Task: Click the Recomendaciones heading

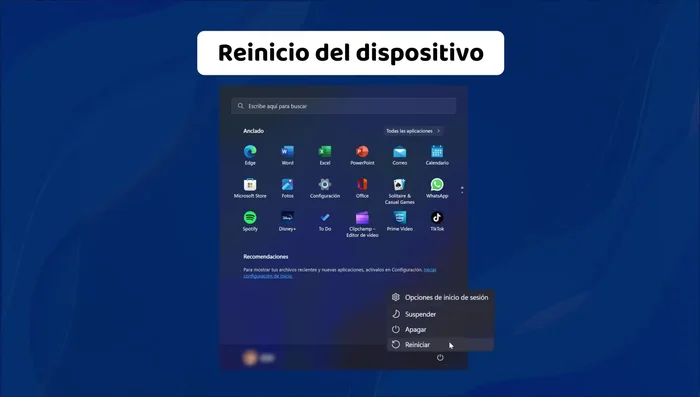Action: (266, 257)
